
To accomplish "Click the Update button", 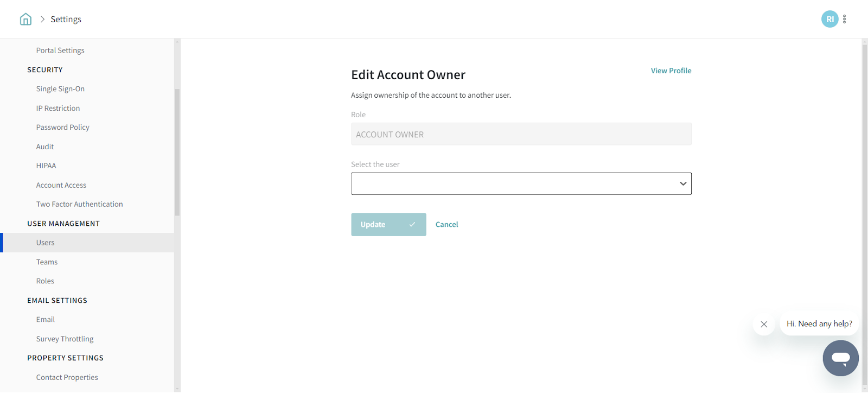I will pyautogui.click(x=388, y=224).
